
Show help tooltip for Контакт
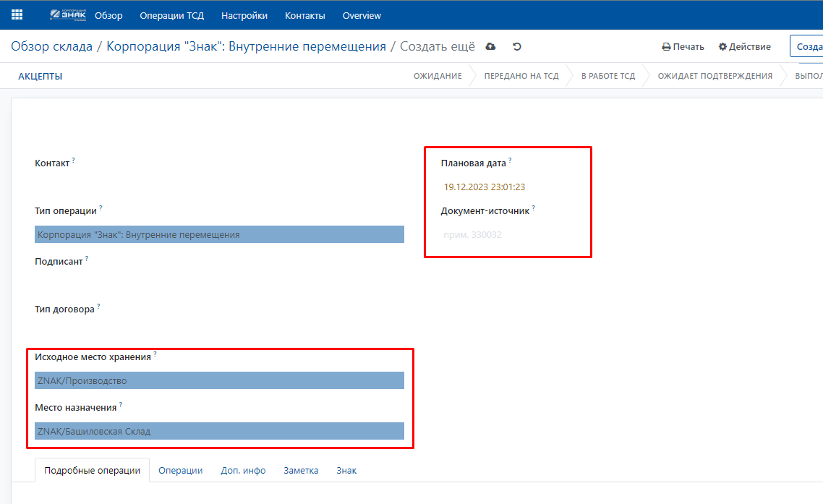click(x=74, y=160)
